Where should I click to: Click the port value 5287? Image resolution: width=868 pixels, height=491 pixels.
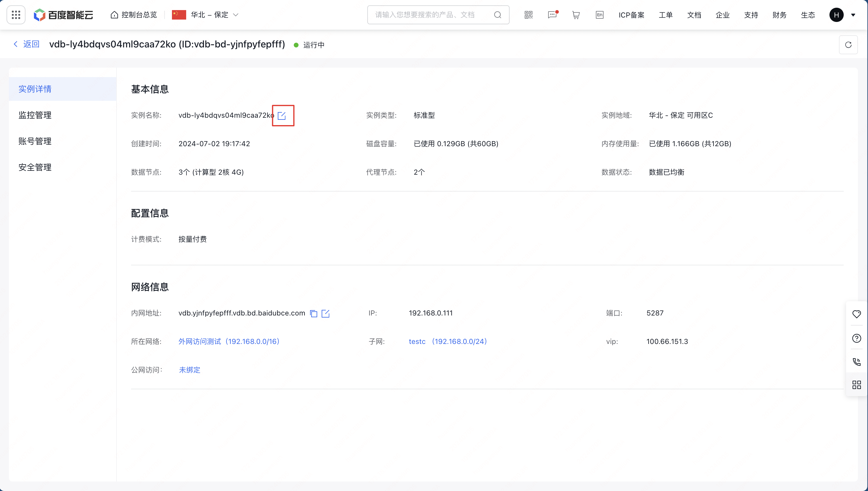pos(655,313)
